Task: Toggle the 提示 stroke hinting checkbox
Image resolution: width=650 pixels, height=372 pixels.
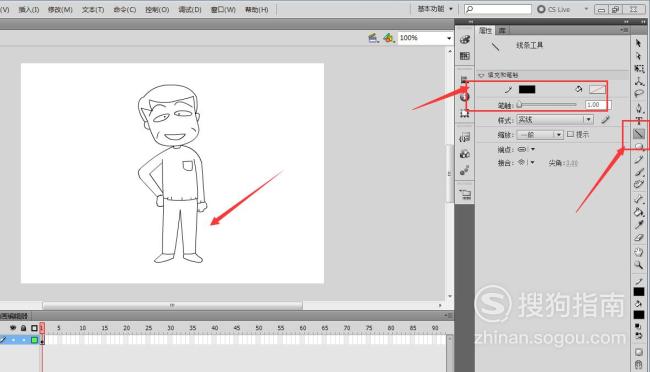Action: (x=570, y=134)
